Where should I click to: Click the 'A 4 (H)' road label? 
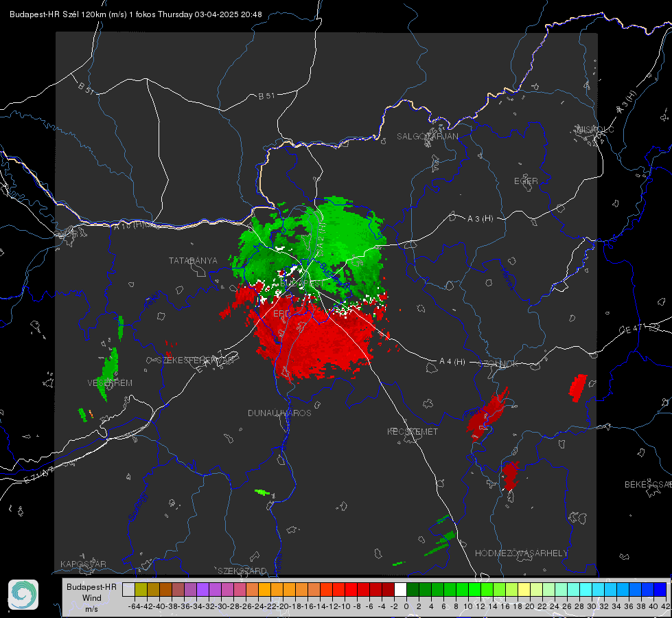pos(452,362)
